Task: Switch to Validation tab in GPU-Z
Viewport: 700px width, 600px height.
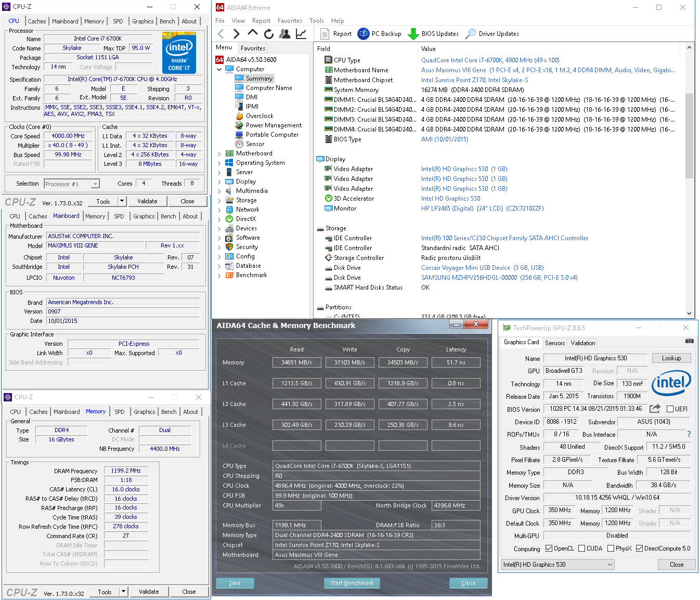Action: [x=583, y=343]
